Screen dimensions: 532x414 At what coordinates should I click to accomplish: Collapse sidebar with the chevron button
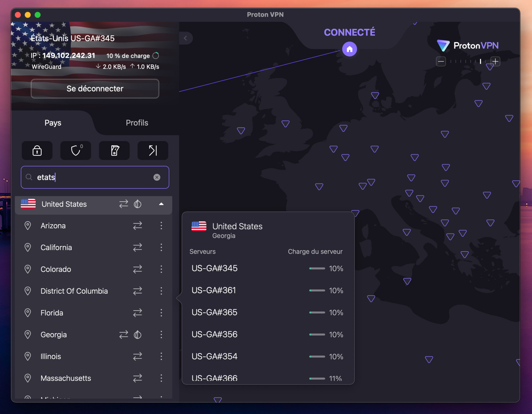[186, 38]
